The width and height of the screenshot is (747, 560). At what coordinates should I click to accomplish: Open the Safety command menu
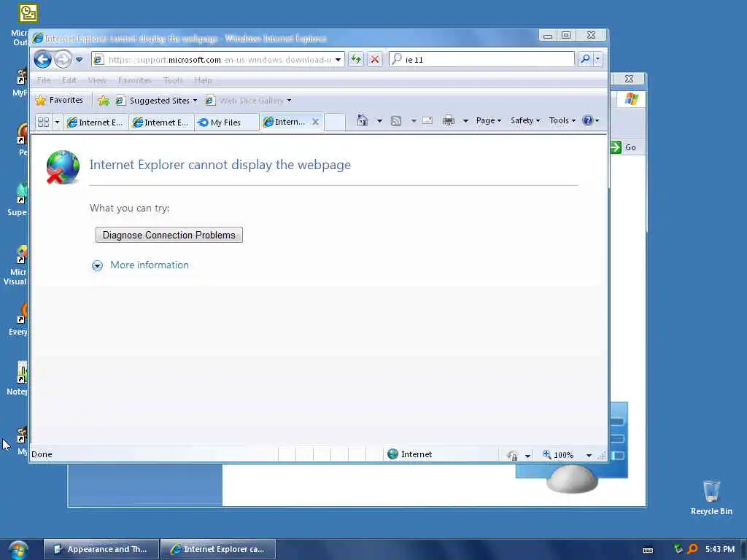(x=525, y=120)
